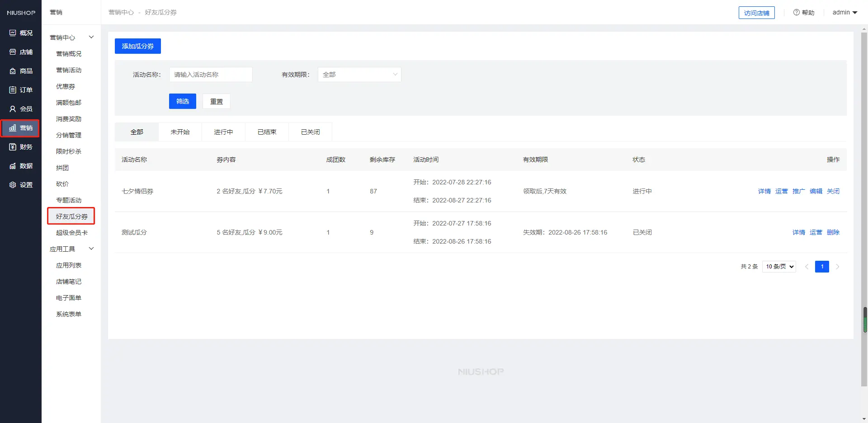Open the Orders (订单) list icon
The width and height of the screenshot is (868, 423).
13,90
